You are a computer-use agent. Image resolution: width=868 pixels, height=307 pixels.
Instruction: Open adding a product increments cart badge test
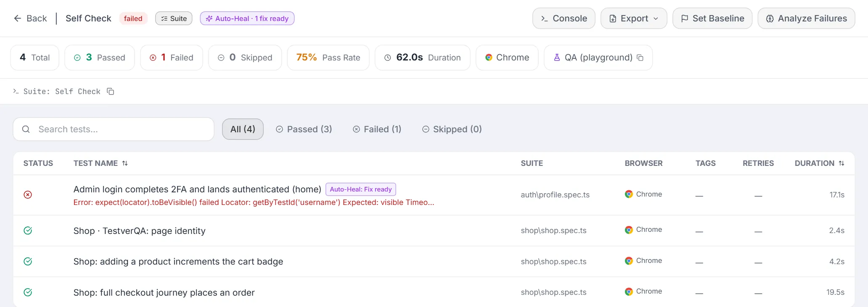178,261
